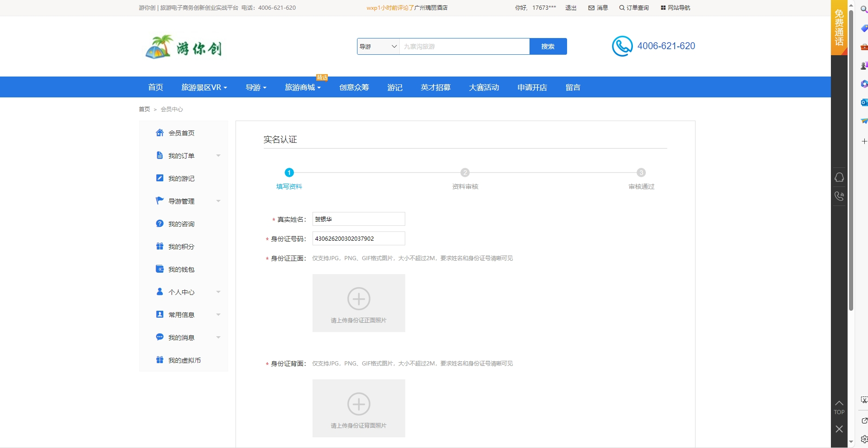Click the 身份证号码 input field
The image size is (868, 448).
point(358,238)
